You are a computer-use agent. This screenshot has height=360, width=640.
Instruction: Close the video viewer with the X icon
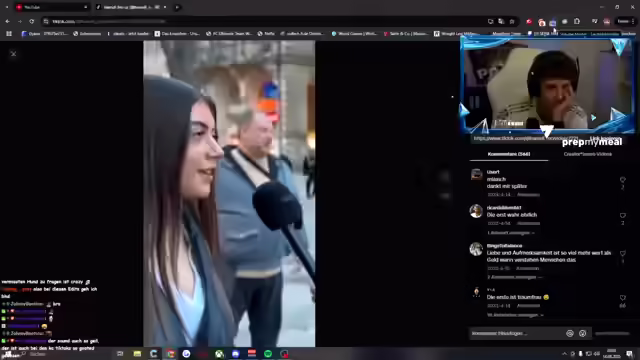coord(13,54)
